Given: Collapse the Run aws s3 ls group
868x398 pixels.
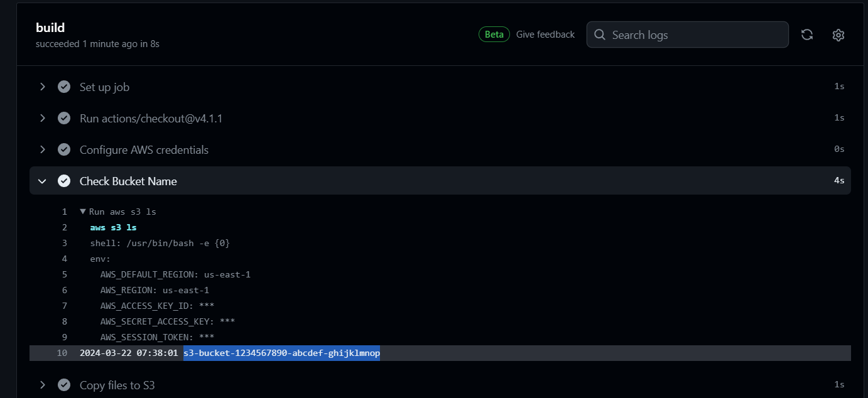Looking at the screenshot, I should (x=83, y=212).
